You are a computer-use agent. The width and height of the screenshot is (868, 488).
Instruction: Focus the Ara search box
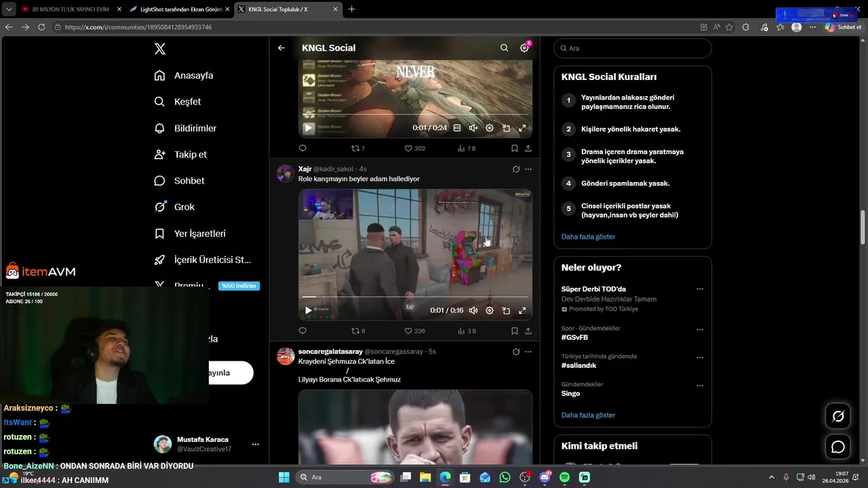tap(633, 48)
